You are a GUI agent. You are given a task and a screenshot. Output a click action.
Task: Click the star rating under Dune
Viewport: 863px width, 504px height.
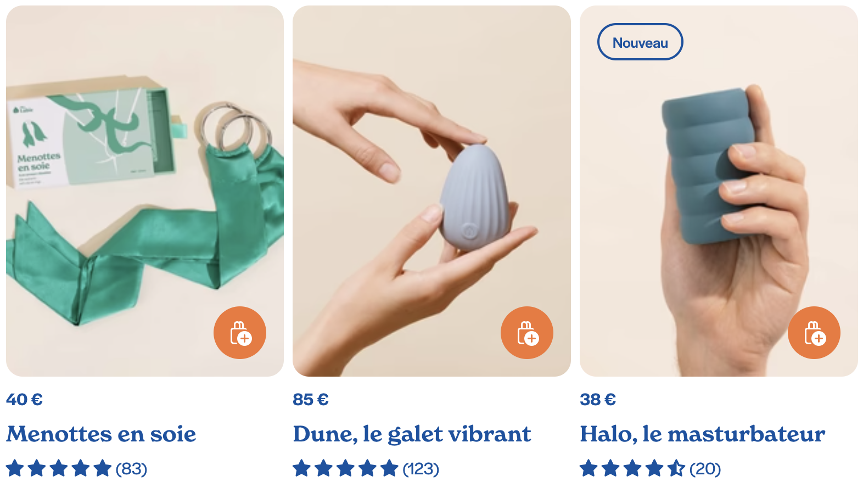(345, 468)
